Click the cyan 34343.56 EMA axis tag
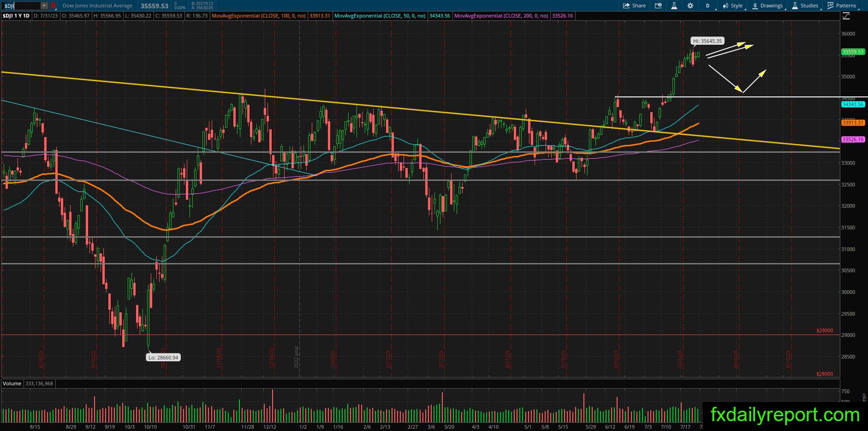The image size is (868, 431). (853, 105)
